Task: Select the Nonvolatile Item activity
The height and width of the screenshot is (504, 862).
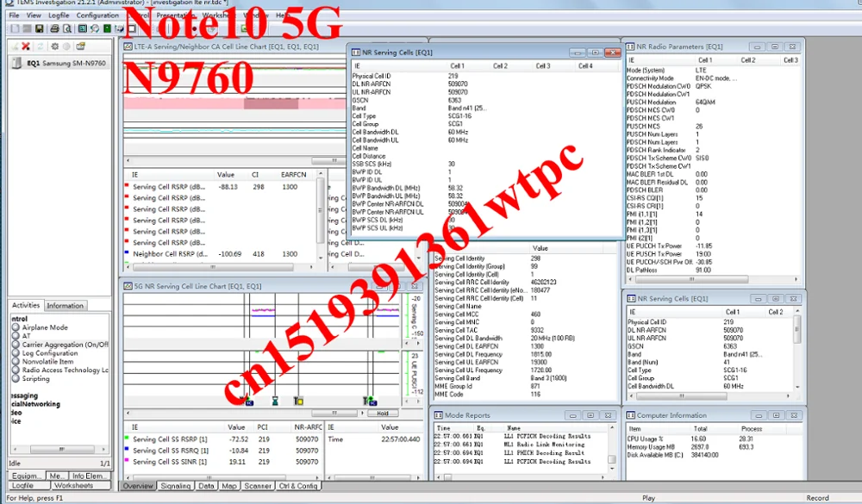Action: 47,362
